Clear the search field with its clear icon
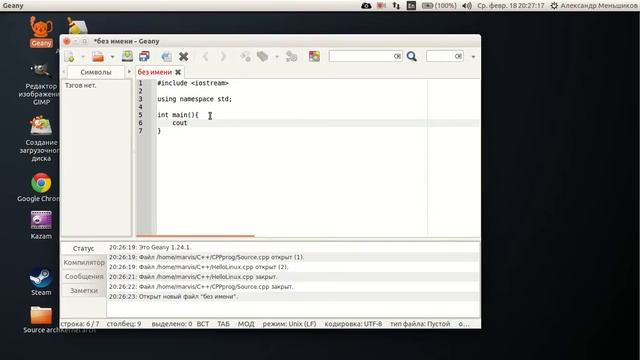 398,56
